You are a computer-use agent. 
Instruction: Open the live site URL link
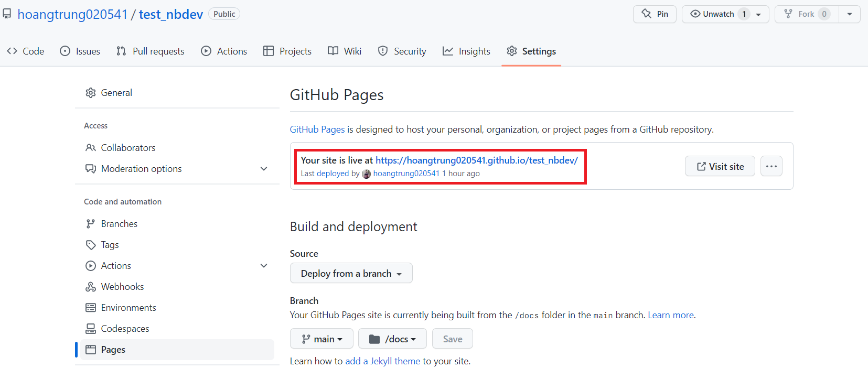pos(476,160)
